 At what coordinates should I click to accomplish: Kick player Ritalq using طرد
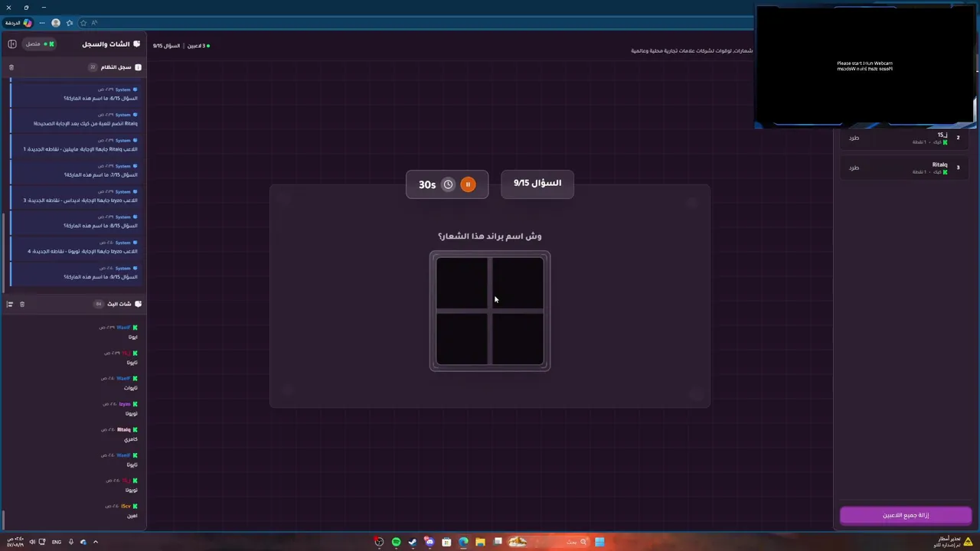pyautogui.click(x=854, y=168)
